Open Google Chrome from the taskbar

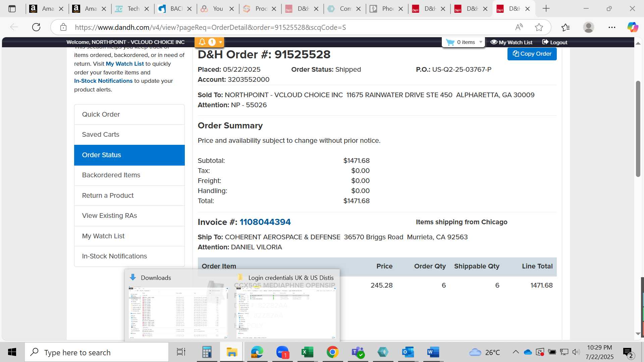click(332, 352)
